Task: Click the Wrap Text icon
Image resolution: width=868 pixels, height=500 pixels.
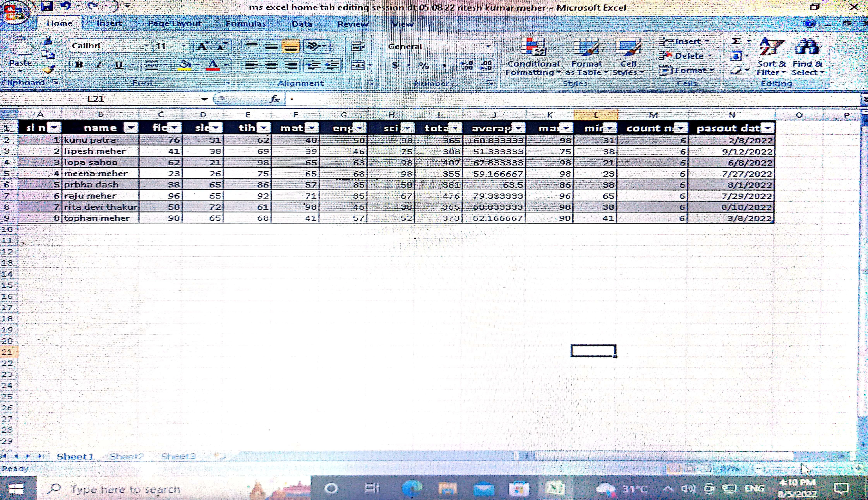Action: (358, 46)
